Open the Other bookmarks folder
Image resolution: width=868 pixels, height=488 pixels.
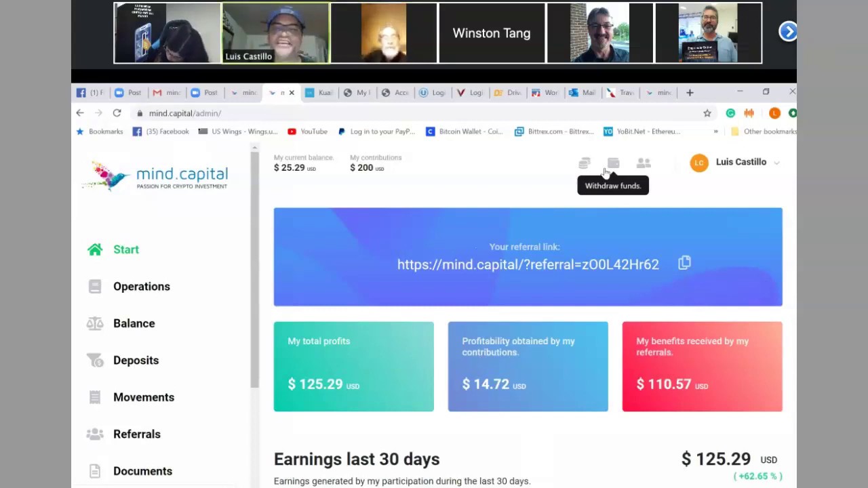click(764, 131)
